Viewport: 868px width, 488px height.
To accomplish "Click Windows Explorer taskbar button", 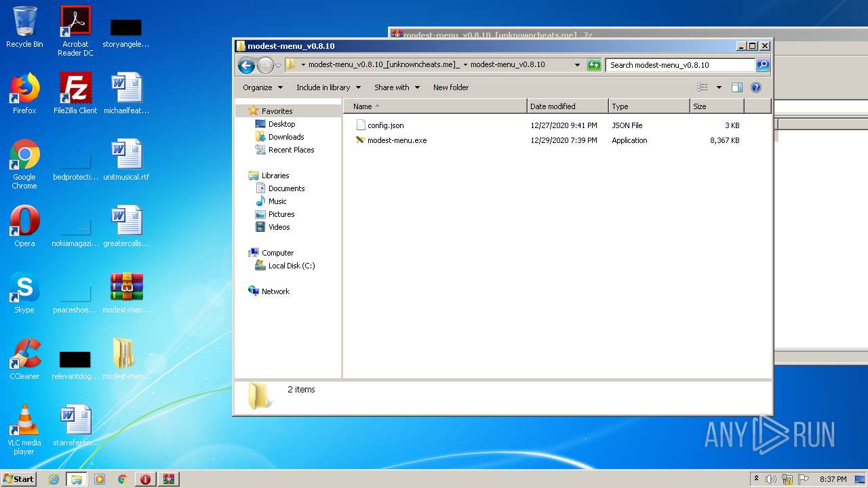I will [x=77, y=479].
